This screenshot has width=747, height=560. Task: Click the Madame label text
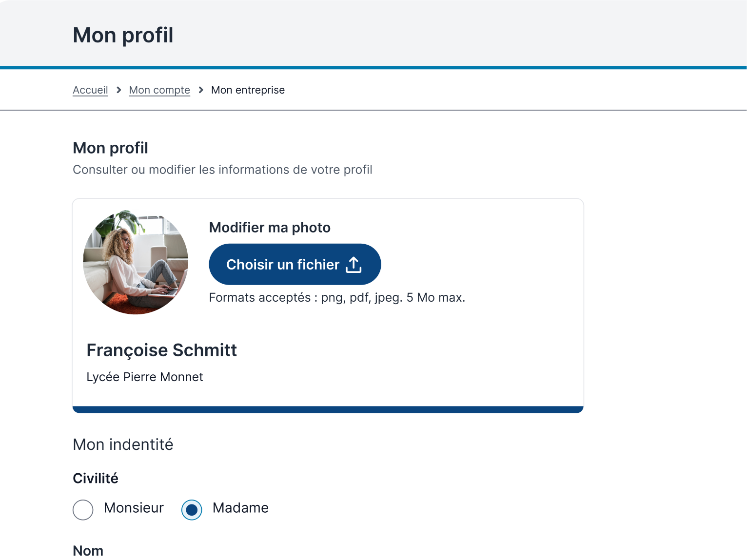coord(240,508)
